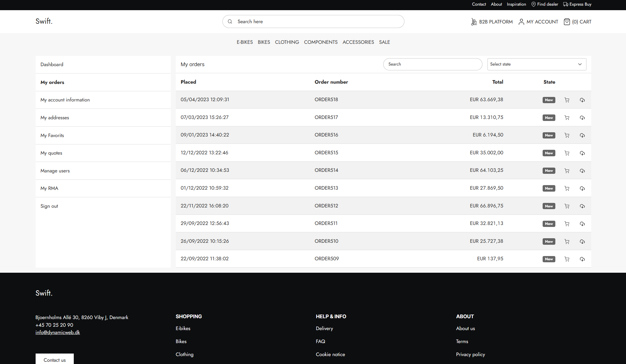The image size is (626, 364).
Task: Open the E-BIKES category menu
Action: point(245,42)
